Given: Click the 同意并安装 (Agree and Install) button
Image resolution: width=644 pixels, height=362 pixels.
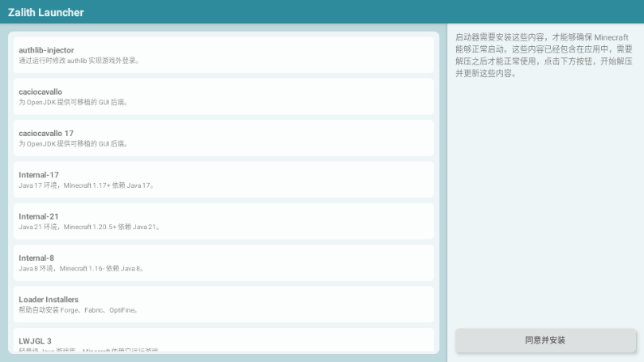Looking at the screenshot, I should [x=545, y=340].
